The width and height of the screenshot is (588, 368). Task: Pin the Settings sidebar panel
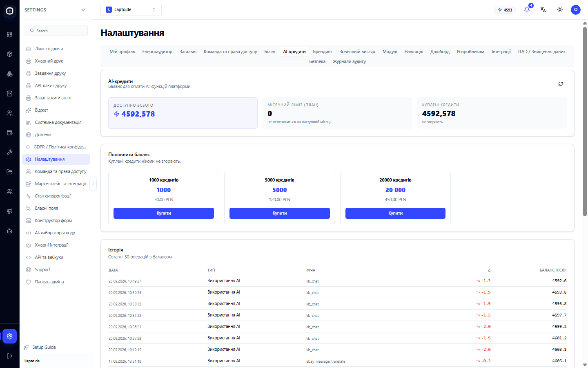coord(83,10)
